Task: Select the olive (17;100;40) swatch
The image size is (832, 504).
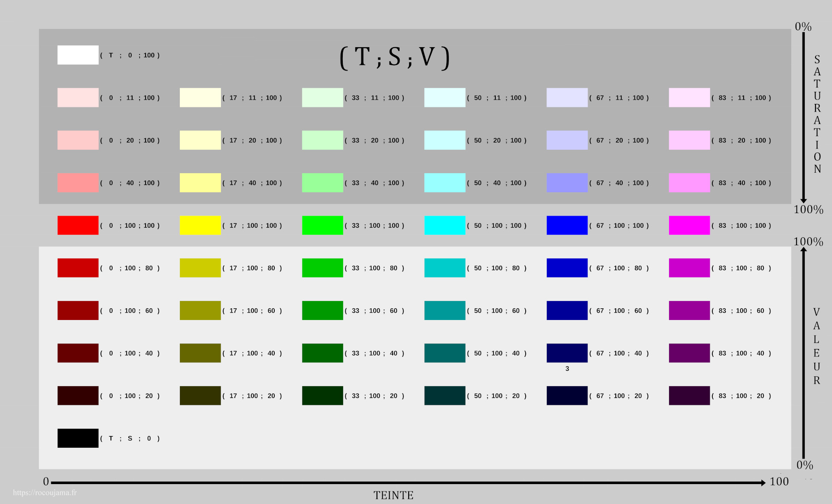Action: pos(200,353)
